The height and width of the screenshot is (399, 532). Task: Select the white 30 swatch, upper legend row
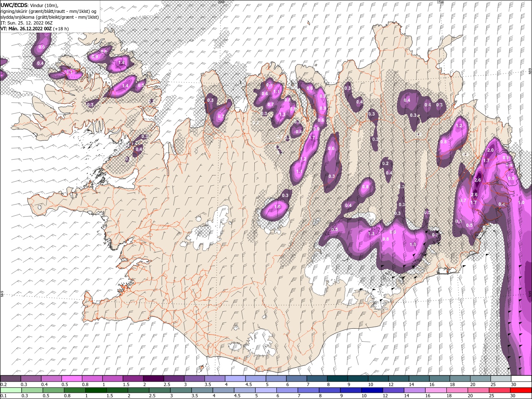pos(521,379)
